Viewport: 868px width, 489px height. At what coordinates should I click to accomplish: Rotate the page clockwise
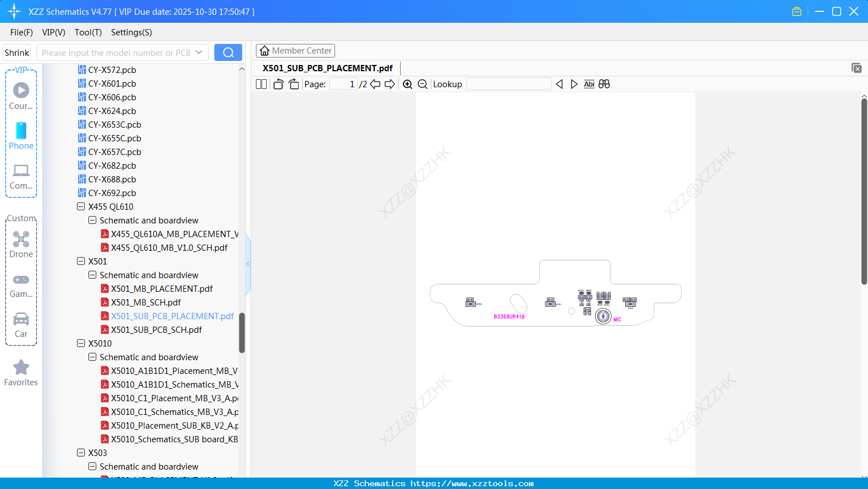coord(294,84)
